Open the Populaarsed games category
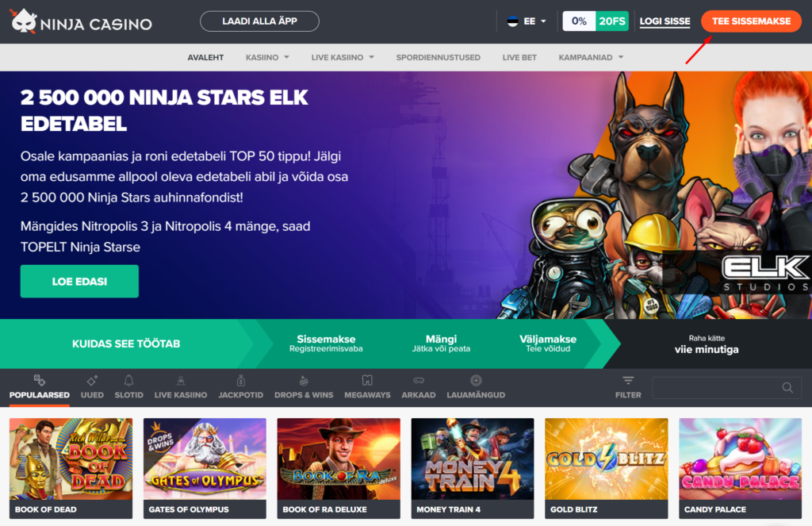This screenshot has width=812, height=526. 40,387
